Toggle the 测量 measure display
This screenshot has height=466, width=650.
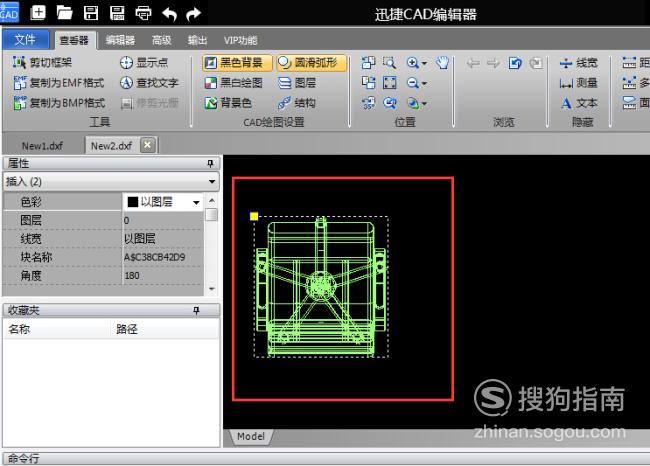pos(578,83)
